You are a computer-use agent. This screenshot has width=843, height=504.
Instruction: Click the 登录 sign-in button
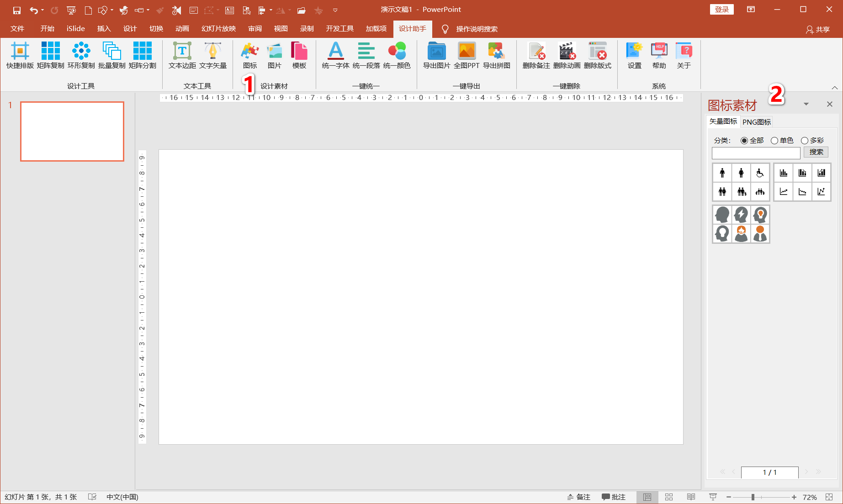click(721, 10)
